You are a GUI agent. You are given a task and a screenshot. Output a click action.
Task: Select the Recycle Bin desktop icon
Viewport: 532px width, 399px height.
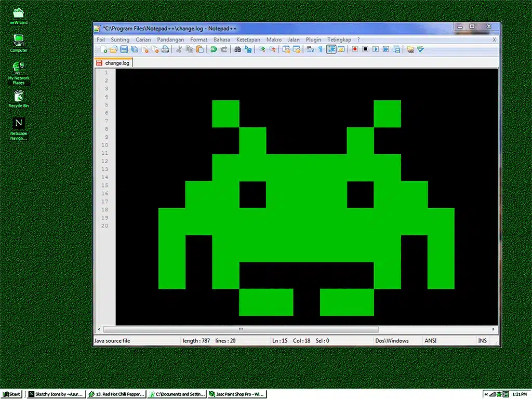pos(19,99)
